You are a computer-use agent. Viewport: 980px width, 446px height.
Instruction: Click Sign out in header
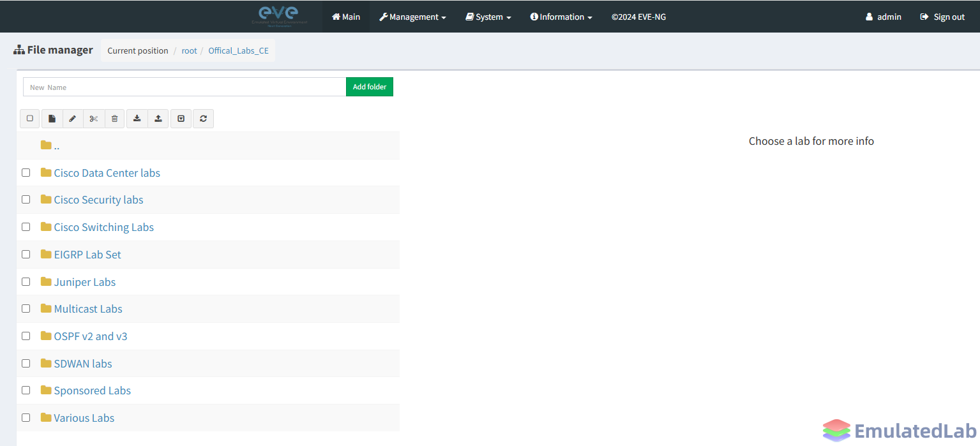(942, 17)
